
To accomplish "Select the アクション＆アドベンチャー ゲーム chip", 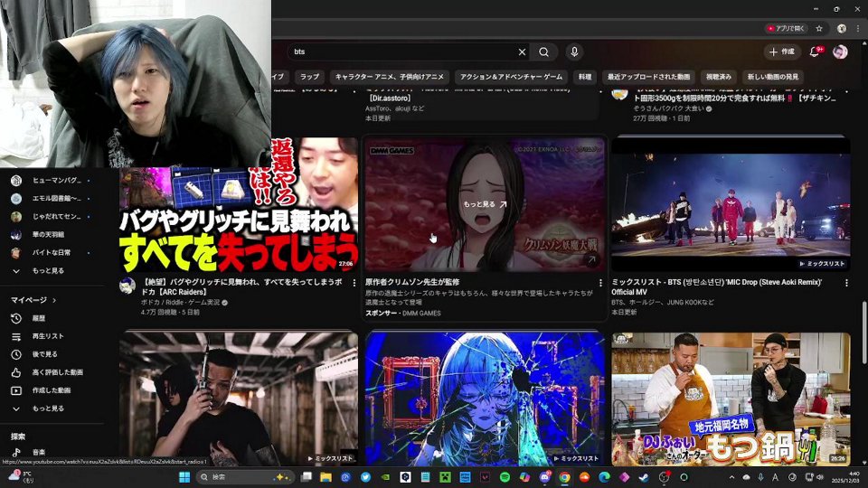I will (x=511, y=77).
